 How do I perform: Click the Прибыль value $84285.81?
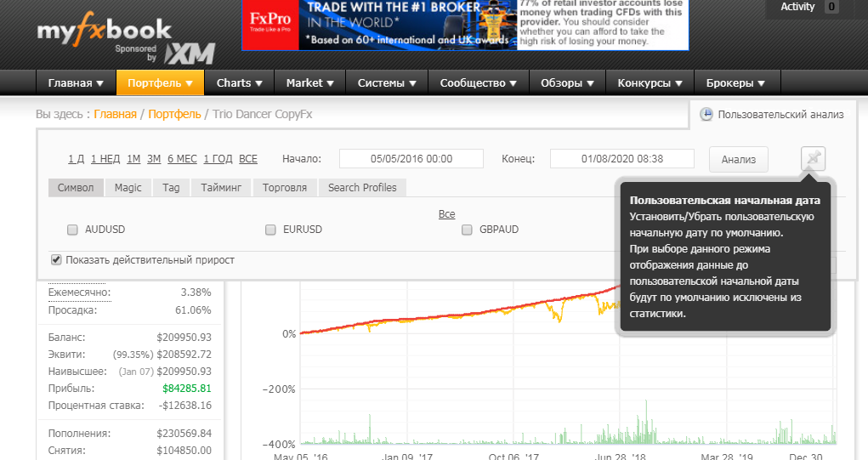click(x=186, y=389)
